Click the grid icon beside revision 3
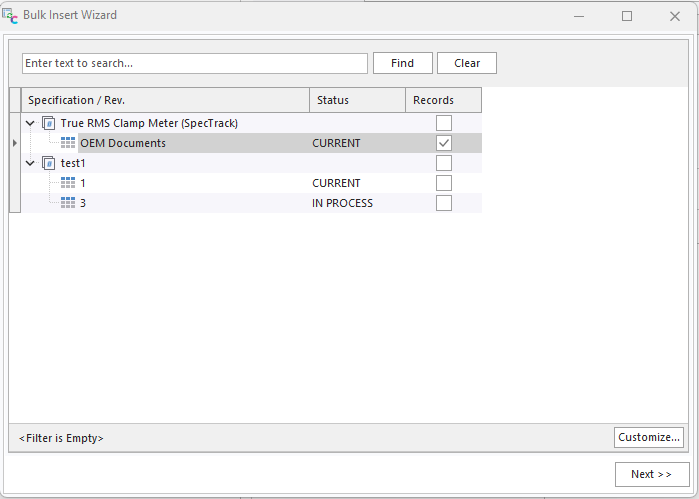699x499 pixels. (68, 203)
